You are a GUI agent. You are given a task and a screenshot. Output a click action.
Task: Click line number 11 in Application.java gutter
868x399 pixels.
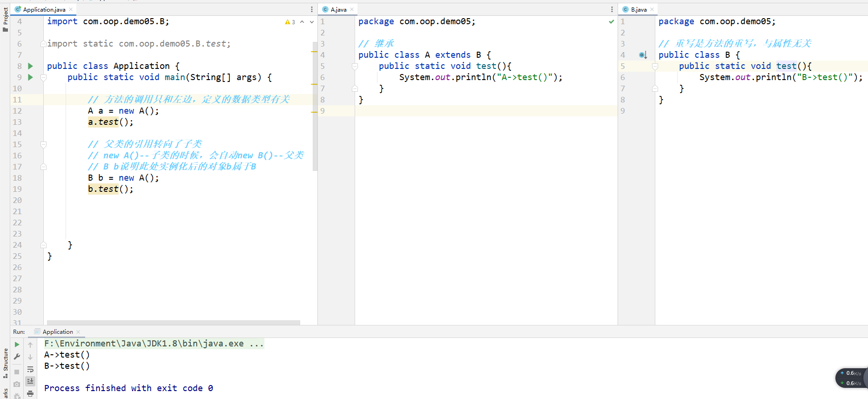17,100
